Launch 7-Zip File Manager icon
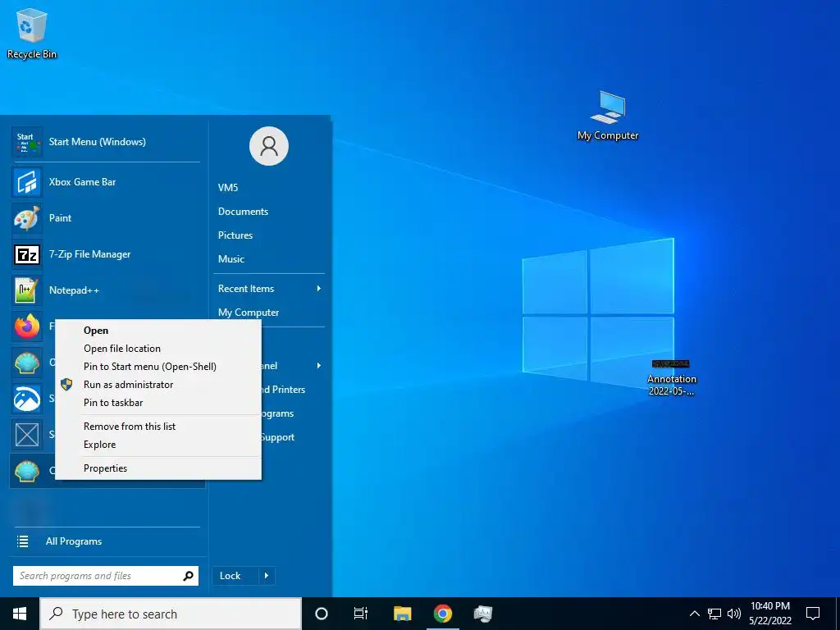Viewport: 840px width, 630px height. [26, 254]
